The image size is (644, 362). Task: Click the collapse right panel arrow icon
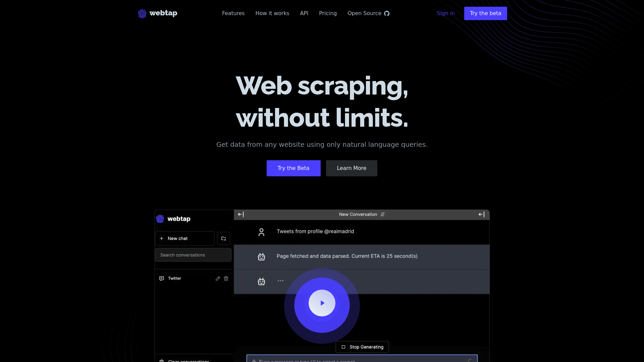click(481, 215)
